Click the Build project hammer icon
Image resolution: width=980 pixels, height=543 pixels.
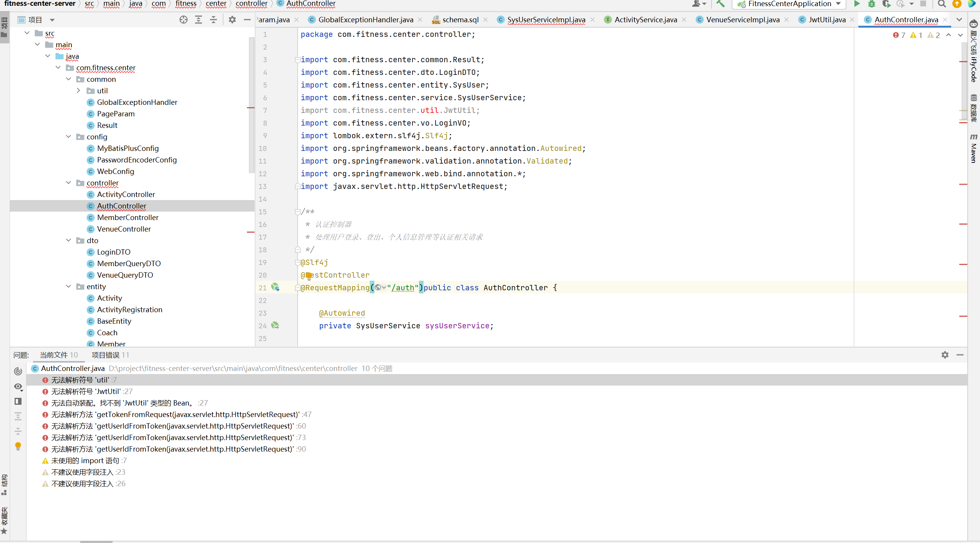click(x=720, y=4)
